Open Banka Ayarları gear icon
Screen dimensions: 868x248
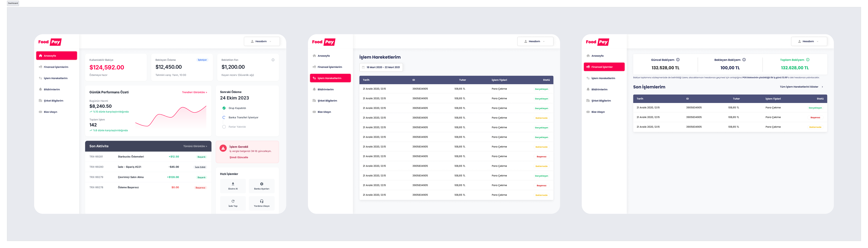pos(262,184)
